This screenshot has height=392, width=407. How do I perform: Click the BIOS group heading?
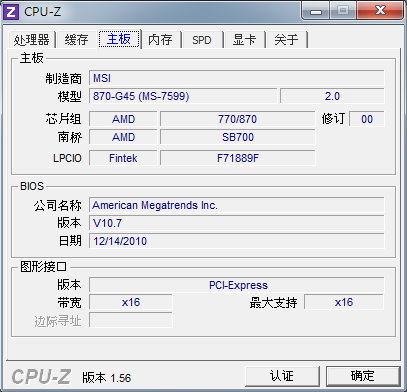tap(32, 186)
